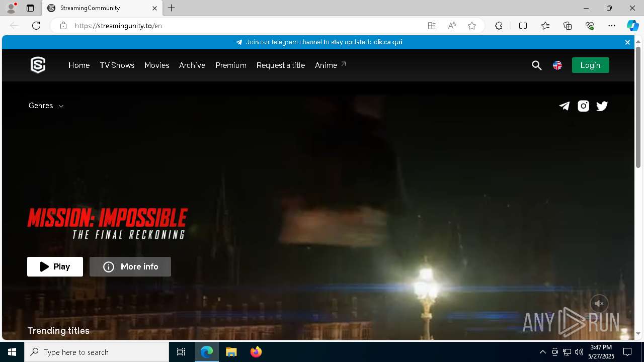644x362 pixels.
Task: Follow the 'clicca qui' Telegram link
Action: [x=388, y=42]
